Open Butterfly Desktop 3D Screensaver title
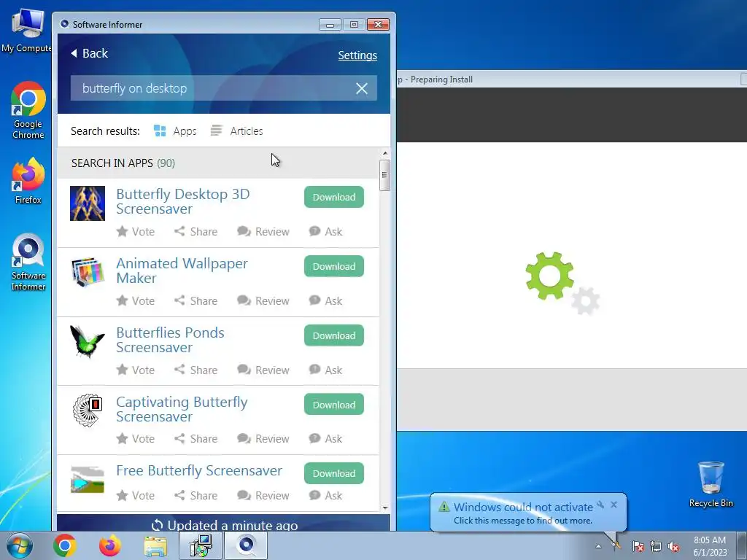Screen dimensions: 747x560 (x=183, y=201)
